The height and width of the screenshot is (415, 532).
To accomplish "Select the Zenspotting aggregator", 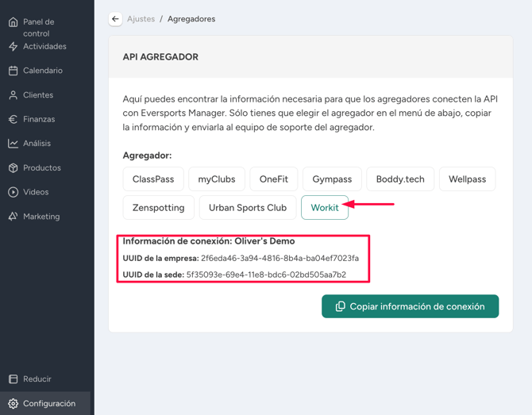I will [x=159, y=208].
